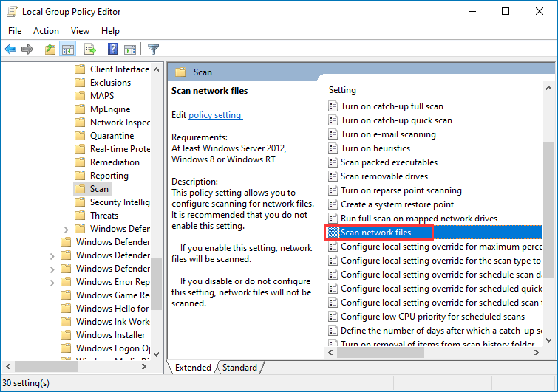Expand the Windows Error Reporting tree node
This screenshot has width=558, height=392.
(52, 282)
